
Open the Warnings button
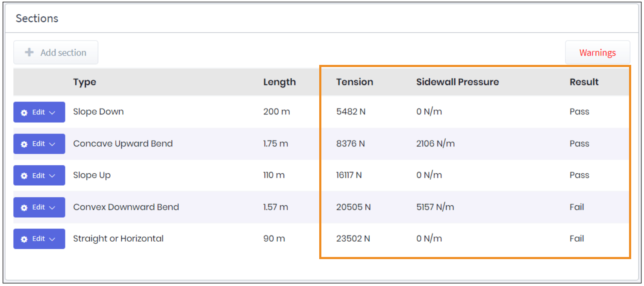[597, 53]
